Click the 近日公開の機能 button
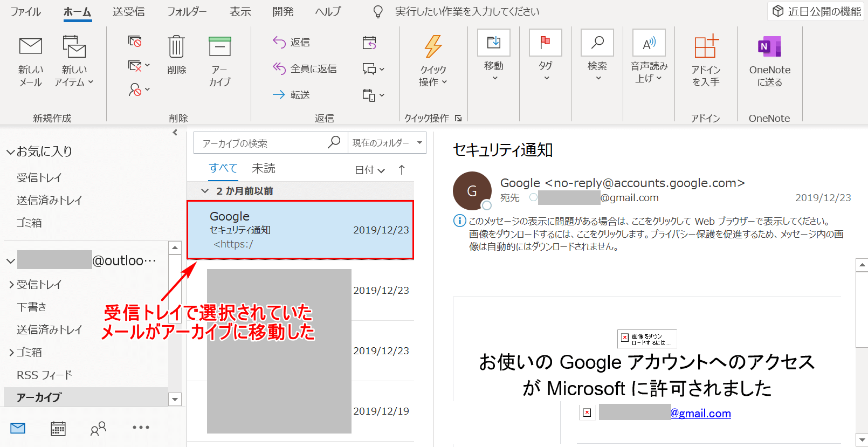This screenshot has height=447, width=868. [x=817, y=11]
